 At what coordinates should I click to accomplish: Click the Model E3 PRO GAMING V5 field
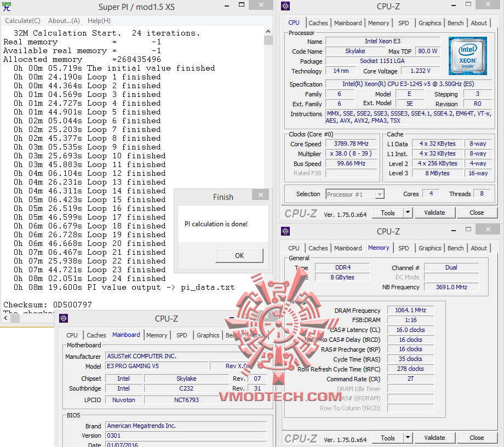tap(157, 366)
